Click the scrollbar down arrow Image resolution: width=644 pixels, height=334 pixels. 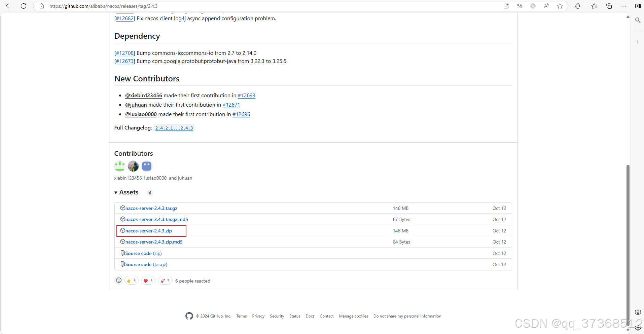coord(628,330)
